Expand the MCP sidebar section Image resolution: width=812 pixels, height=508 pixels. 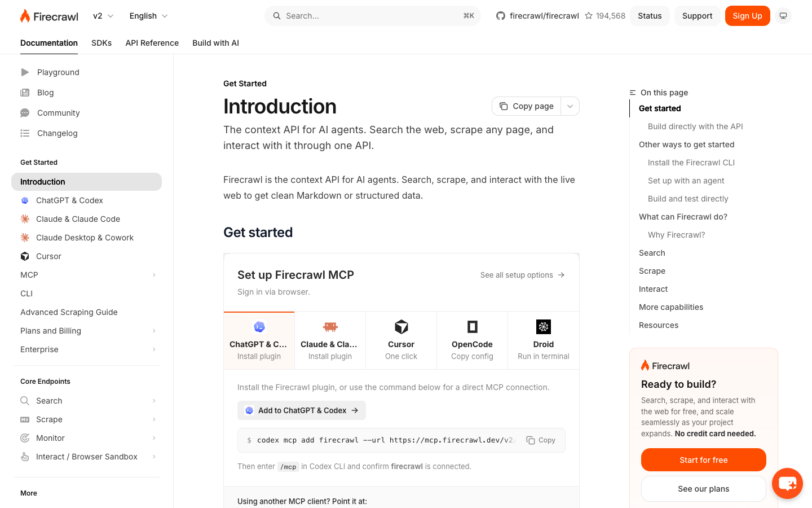(86, 275)
